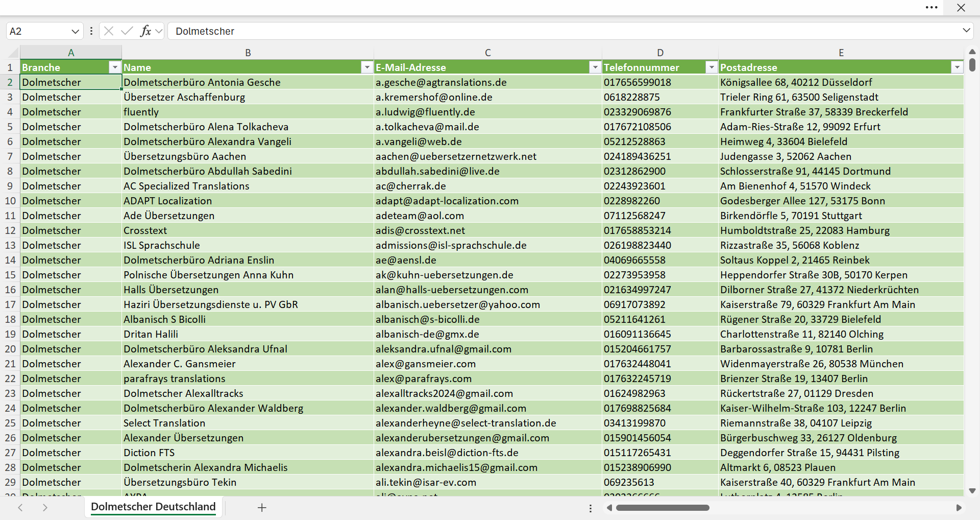Click the select-all corner triangle

point(13,53)
